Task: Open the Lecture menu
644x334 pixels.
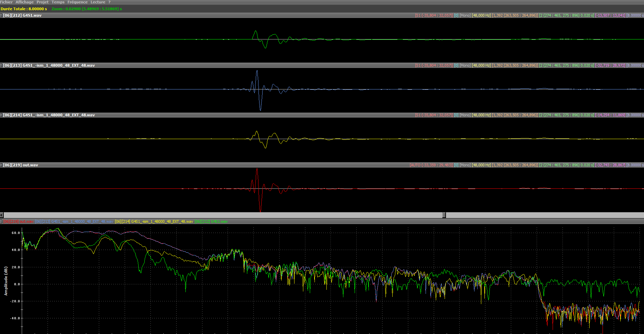Action: [98, 2]
